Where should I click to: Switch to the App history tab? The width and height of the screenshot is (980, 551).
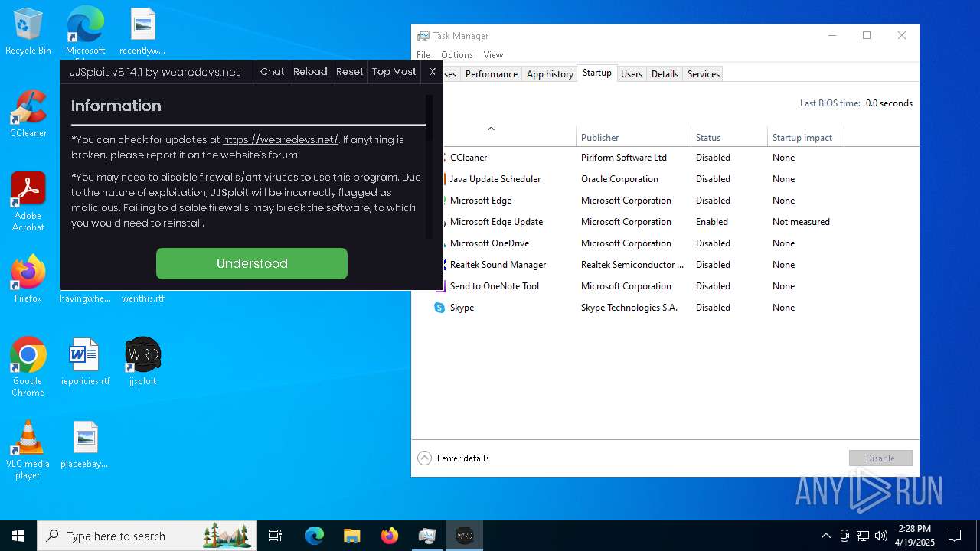tap(550, 74)
